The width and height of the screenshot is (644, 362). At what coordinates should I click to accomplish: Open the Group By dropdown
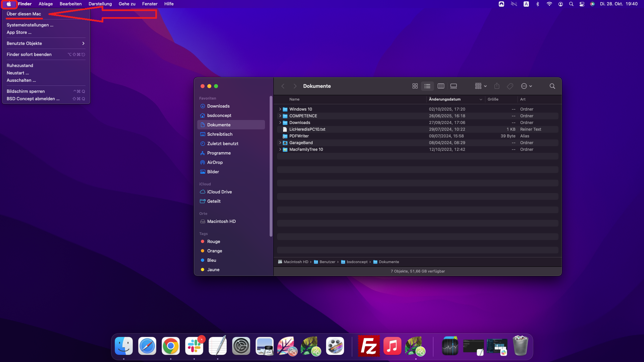481,86
